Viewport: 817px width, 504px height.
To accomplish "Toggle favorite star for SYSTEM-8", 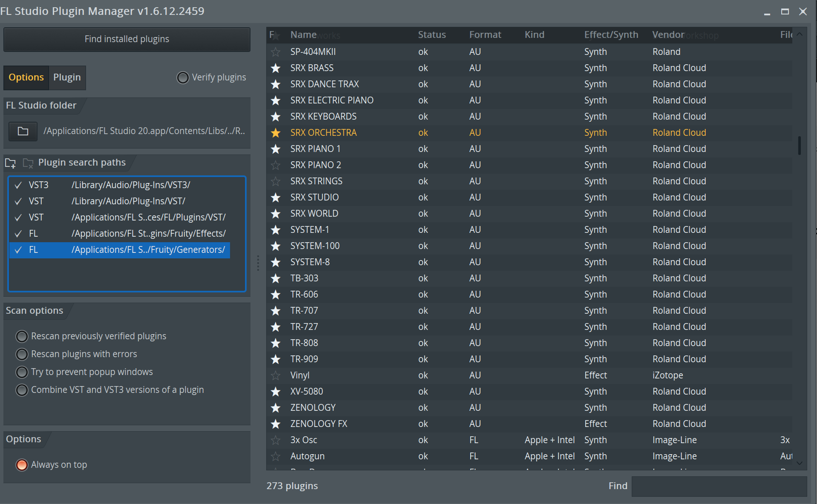I will (x=276, y=262).
